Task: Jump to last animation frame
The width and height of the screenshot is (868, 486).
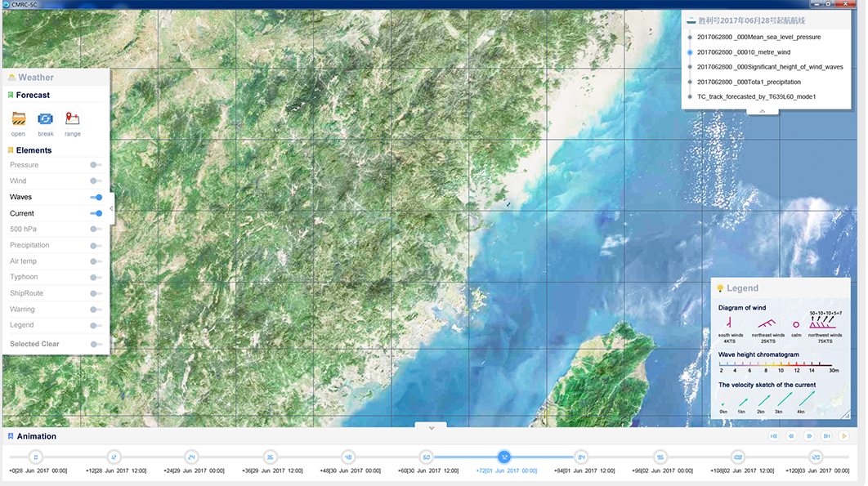Action: (827, 436)
